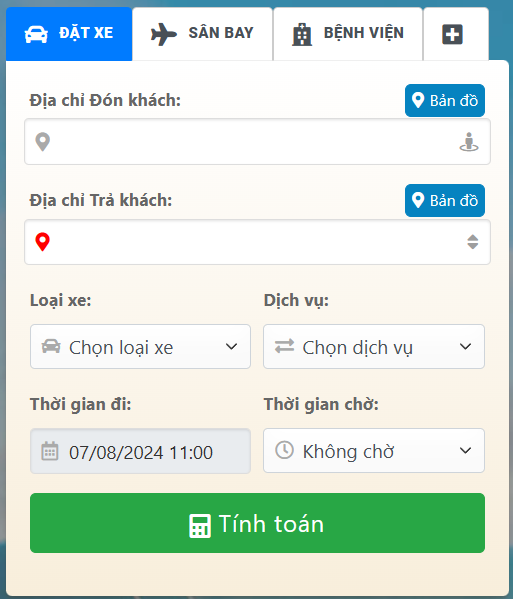Click the gray pin in pickup field
This screenshot has height=599, width=513.
[42, 142]
